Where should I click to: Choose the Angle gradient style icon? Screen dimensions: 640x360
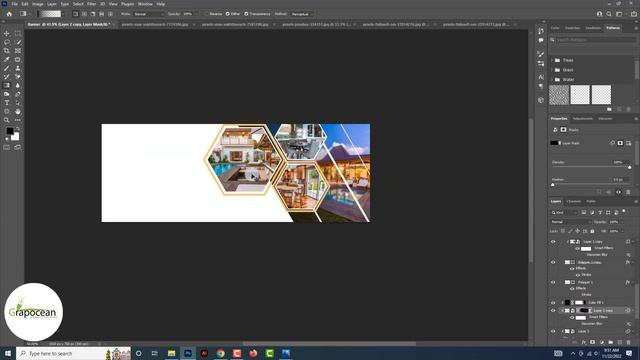[x=93, y=14]
